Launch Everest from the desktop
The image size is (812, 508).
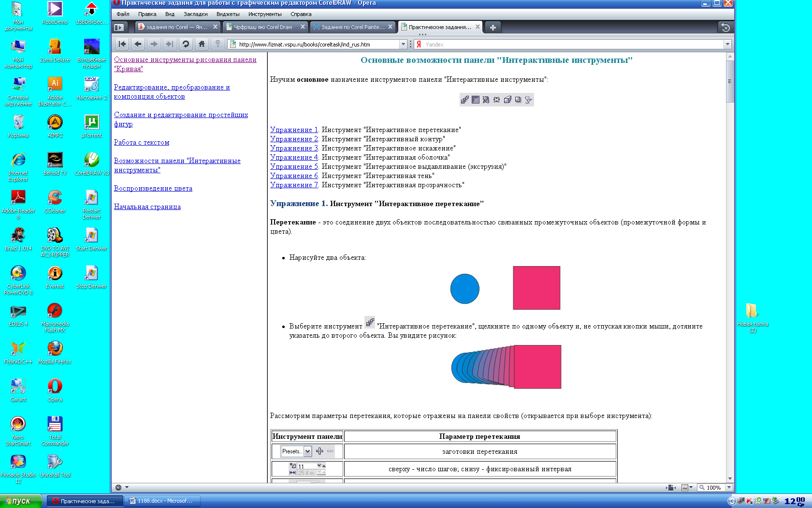55,276
